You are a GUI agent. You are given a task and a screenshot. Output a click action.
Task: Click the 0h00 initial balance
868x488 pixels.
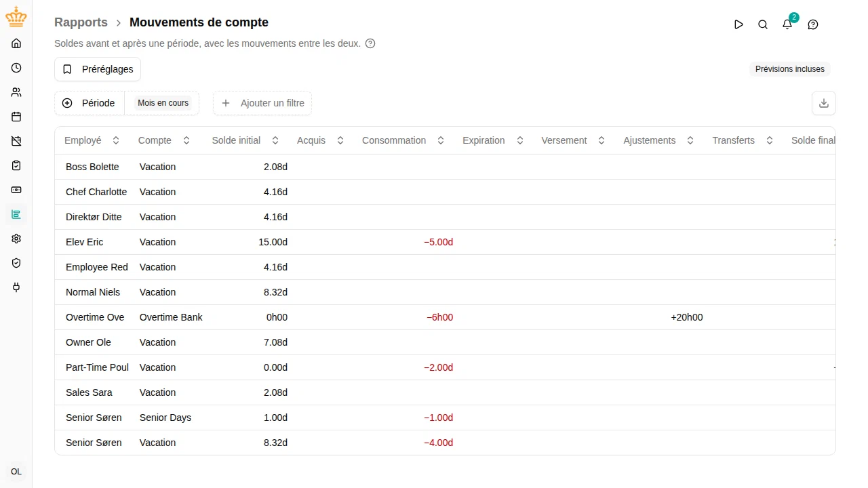pos(277,317)
